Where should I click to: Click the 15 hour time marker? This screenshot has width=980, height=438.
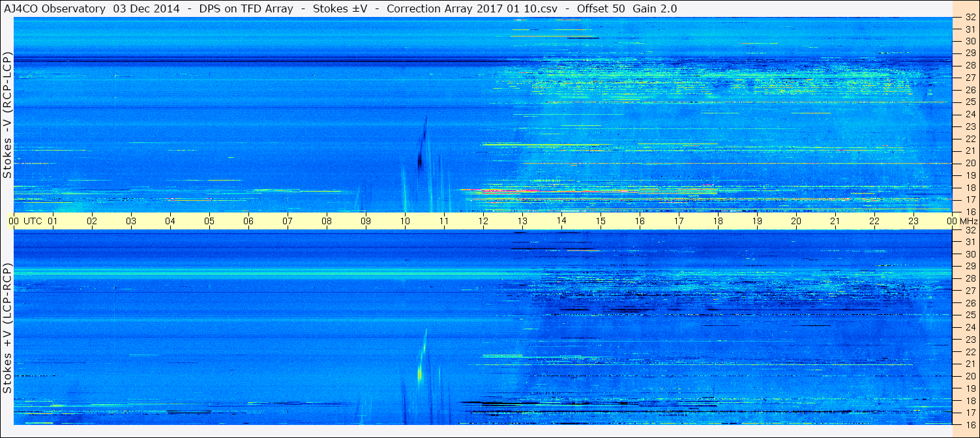[x=601, y=221]
